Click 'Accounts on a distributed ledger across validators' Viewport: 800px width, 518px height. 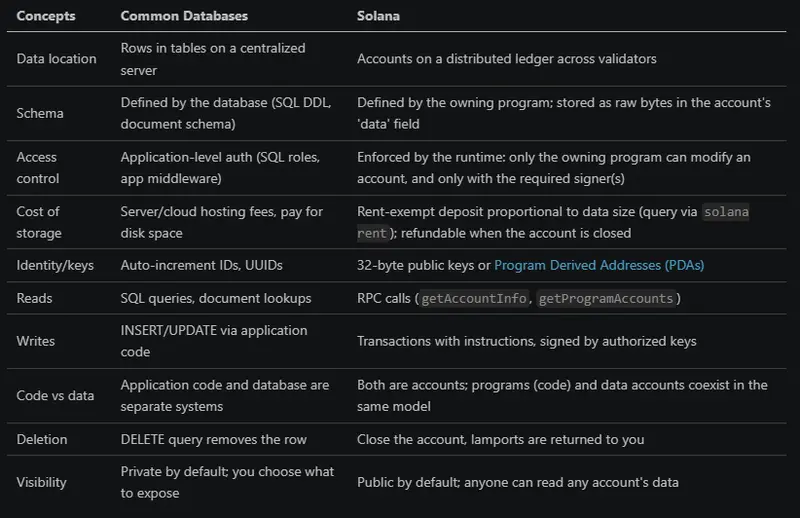507,59
